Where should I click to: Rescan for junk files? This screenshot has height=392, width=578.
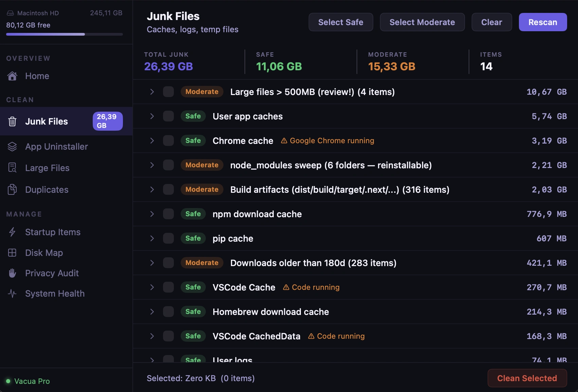[543, 22]
